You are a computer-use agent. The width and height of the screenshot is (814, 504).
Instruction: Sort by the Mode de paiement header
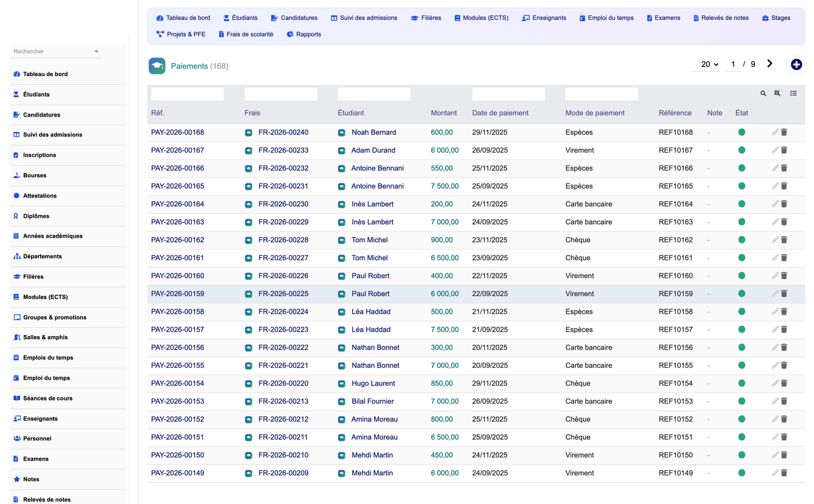pyautogui.click(x=595, y=113)
